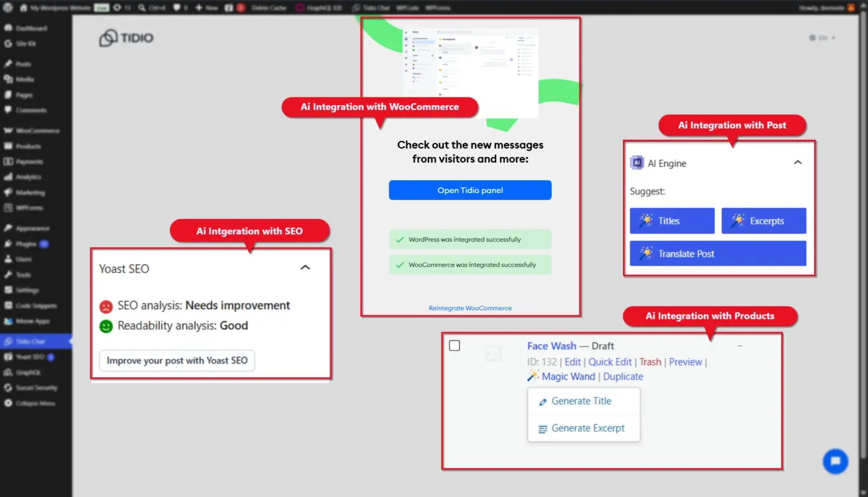Open Code Snippets sidebar menu
The width and height of the screenshot is (868, 497).
coord(36,306)
